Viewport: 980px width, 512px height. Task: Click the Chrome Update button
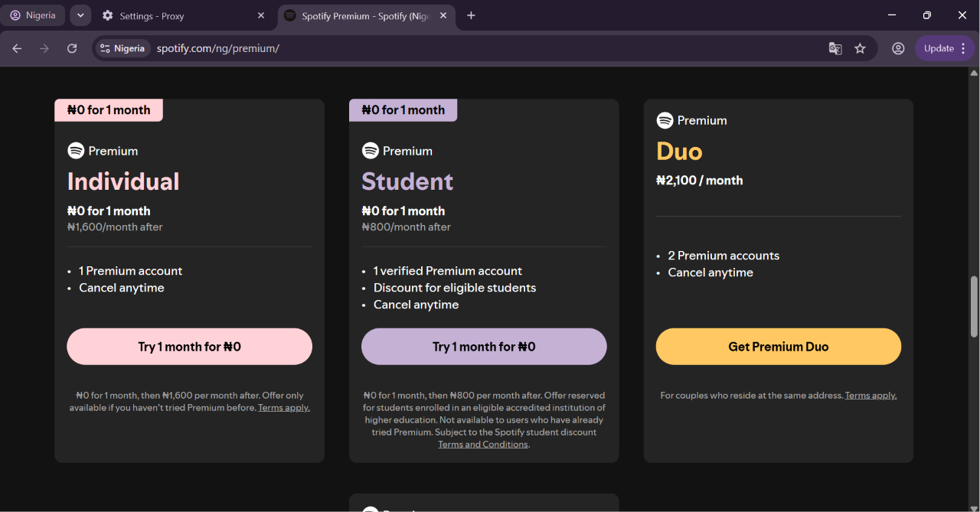[x=945, y=48]
